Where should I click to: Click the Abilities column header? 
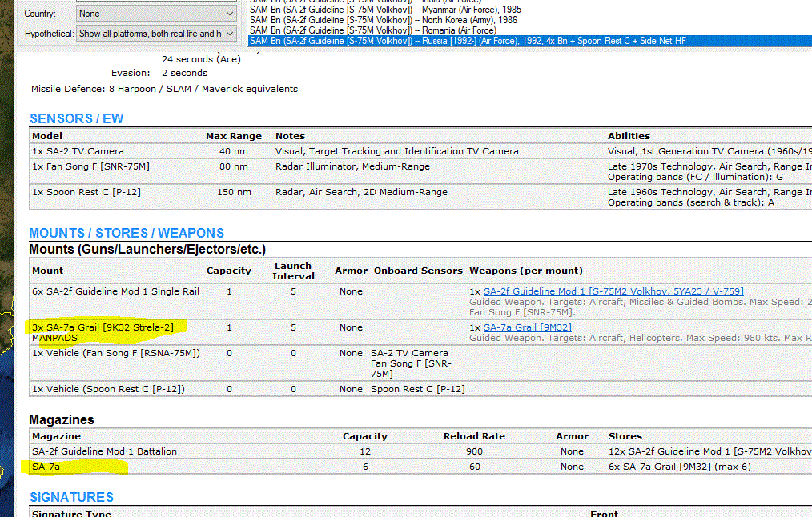click(629, 136)
